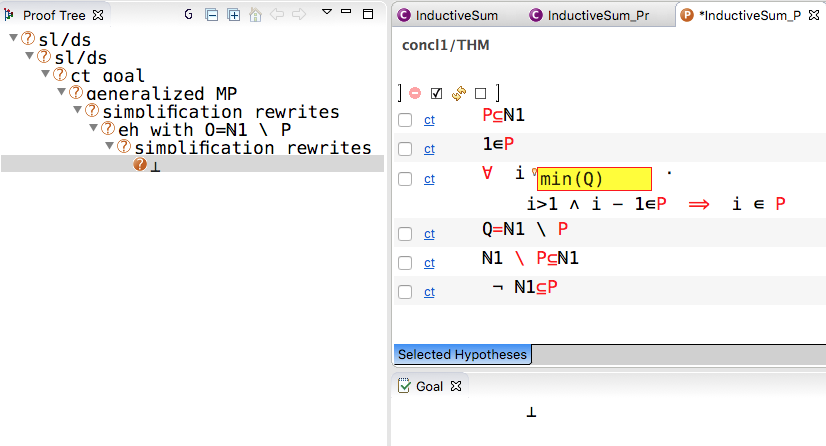
Task: Click the G filter icon in Proof Tree toolbar
Action: [189, 16]
